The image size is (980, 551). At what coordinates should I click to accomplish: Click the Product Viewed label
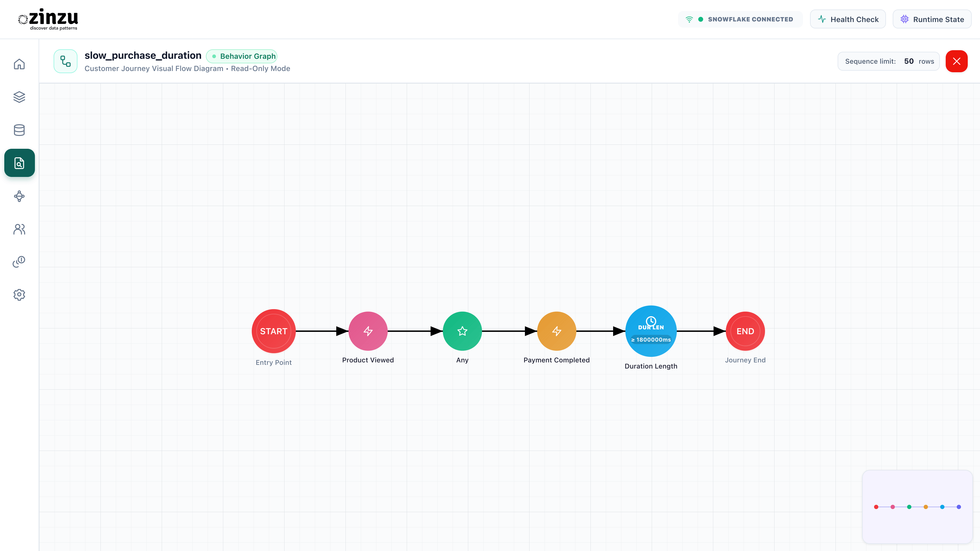click(x=368, y=360)
